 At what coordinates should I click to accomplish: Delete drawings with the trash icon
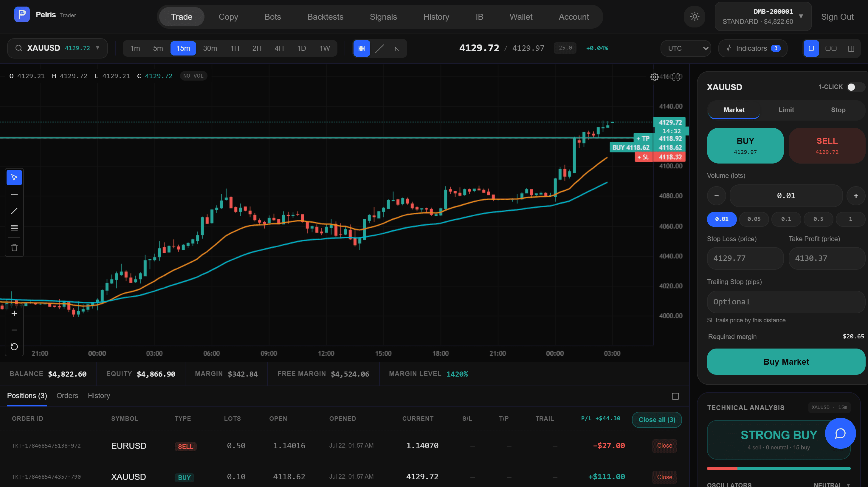pyautogui.click(x=14, y=248)
